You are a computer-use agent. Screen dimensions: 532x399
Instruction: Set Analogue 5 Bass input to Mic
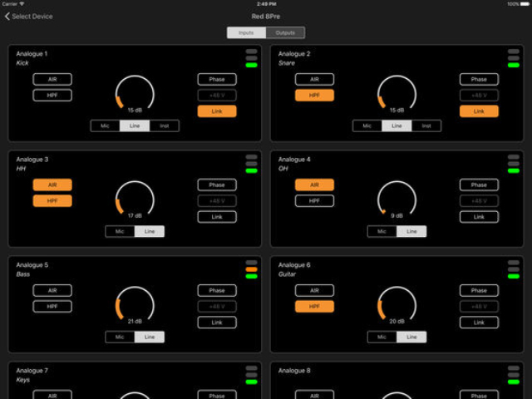(x=120, y=337)
